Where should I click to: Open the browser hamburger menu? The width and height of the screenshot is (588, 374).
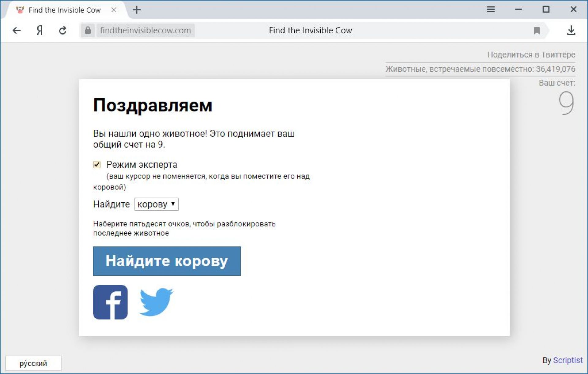pyautogui.click(x=491, y=9)
